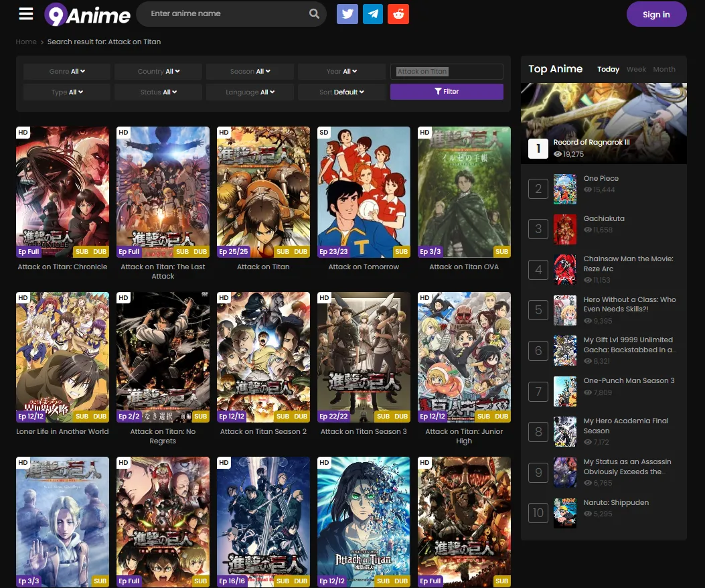Screen dimensions: 705x588
Task: Click the 9Anime logo
Action: [x=87, y=15]
